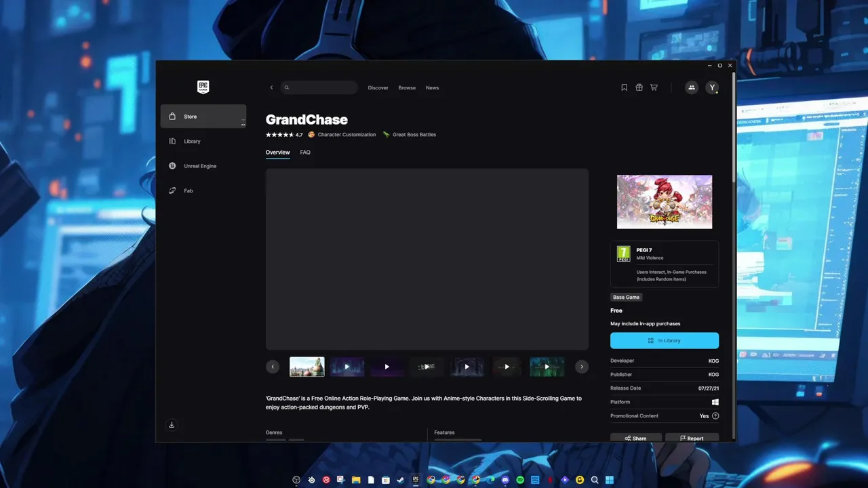Open the News page
The image size is (868, 488).
[432, 88]
